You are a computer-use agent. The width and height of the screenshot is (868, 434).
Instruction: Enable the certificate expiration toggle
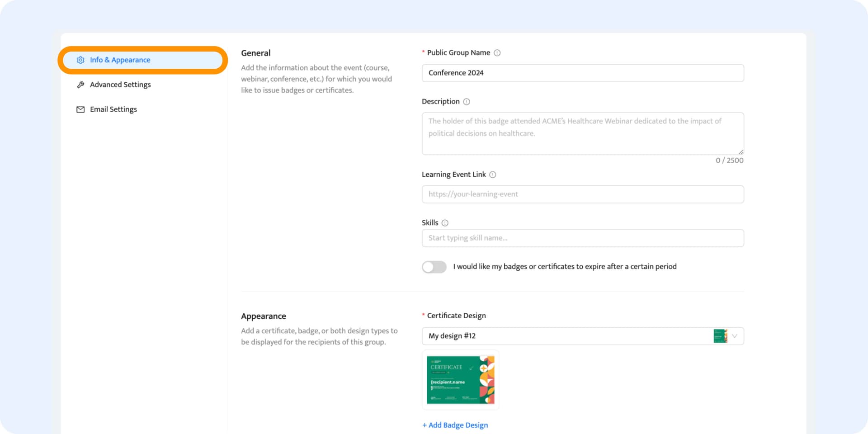pos(434,267)
